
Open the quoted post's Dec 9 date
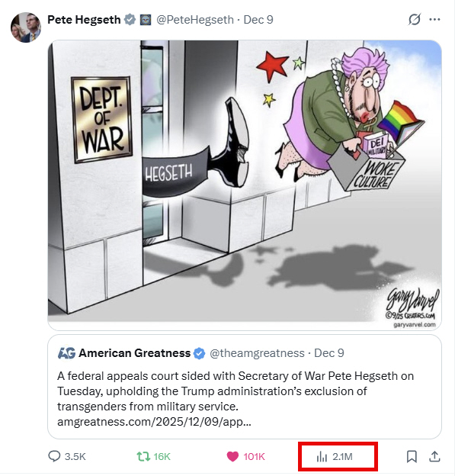click(x=329, y=353)
